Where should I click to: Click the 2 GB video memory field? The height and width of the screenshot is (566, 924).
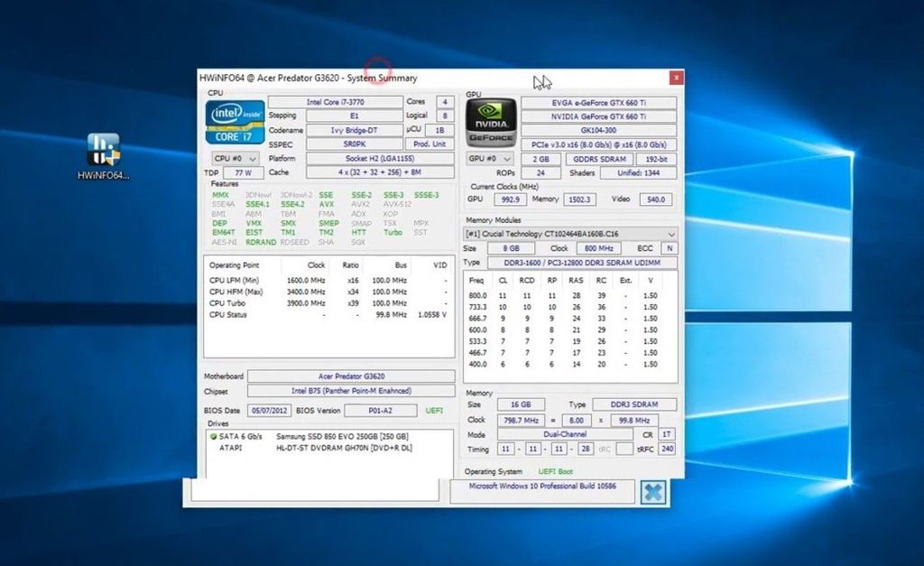coord(541,159)
